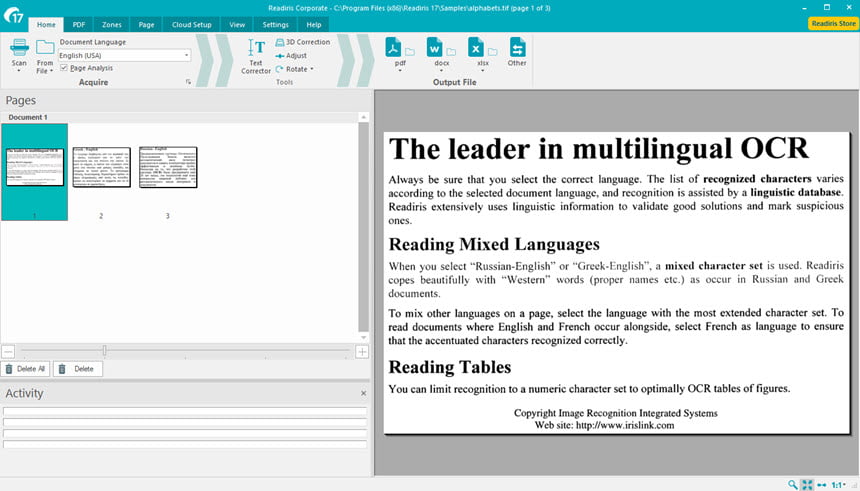
Task: Click the magnifier zoom icon in status bar
Action: tap(793, 484)
